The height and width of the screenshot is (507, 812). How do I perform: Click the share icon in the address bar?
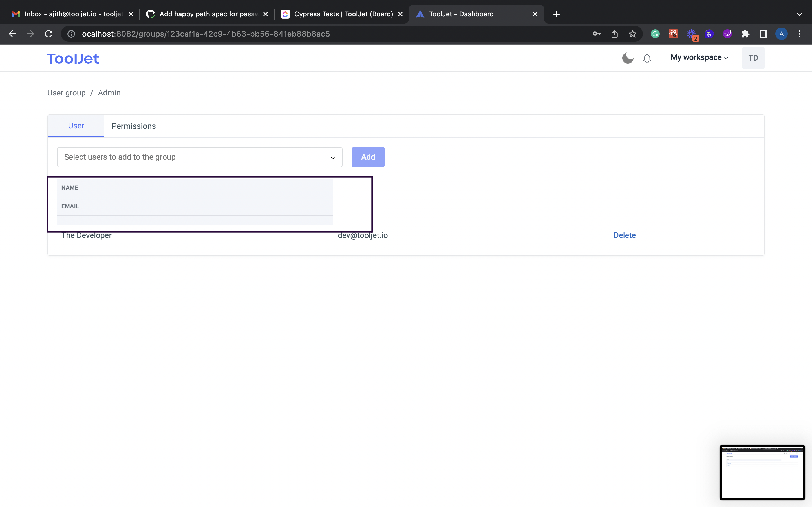pos(615,34)
